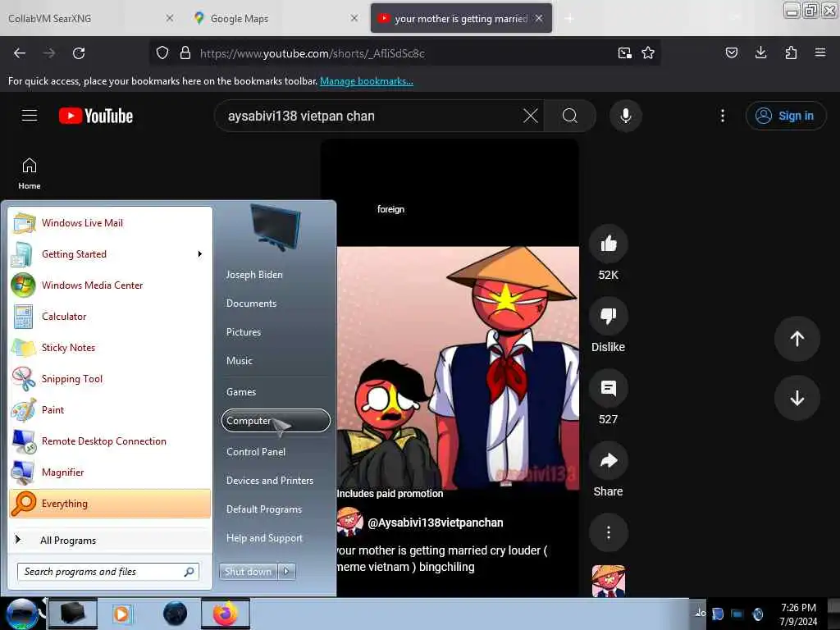Image resolution: width=840 pixels, height=630 pixels.
Task: Bookmark this page with star
Action: pos(648,53)
